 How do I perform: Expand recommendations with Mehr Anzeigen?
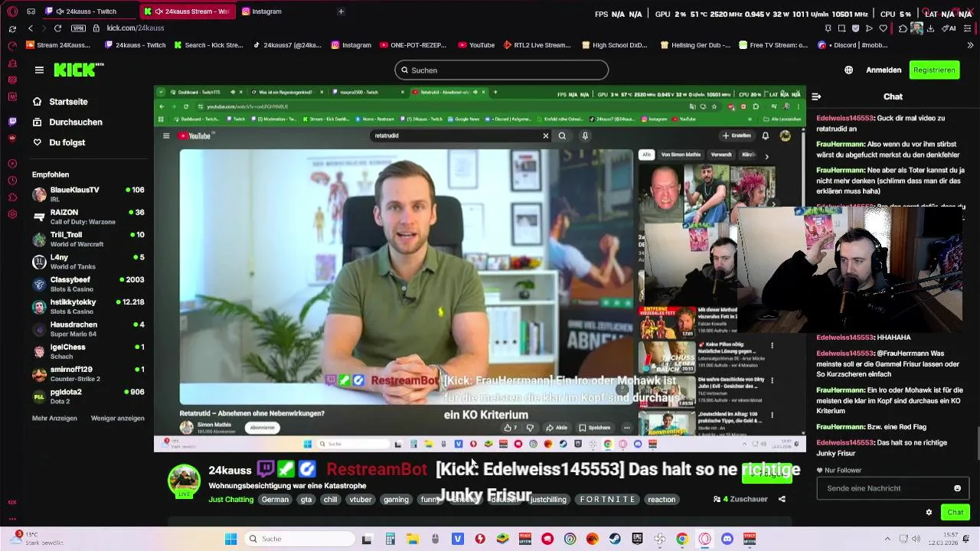pyautogui.click(x=54, y=419)
